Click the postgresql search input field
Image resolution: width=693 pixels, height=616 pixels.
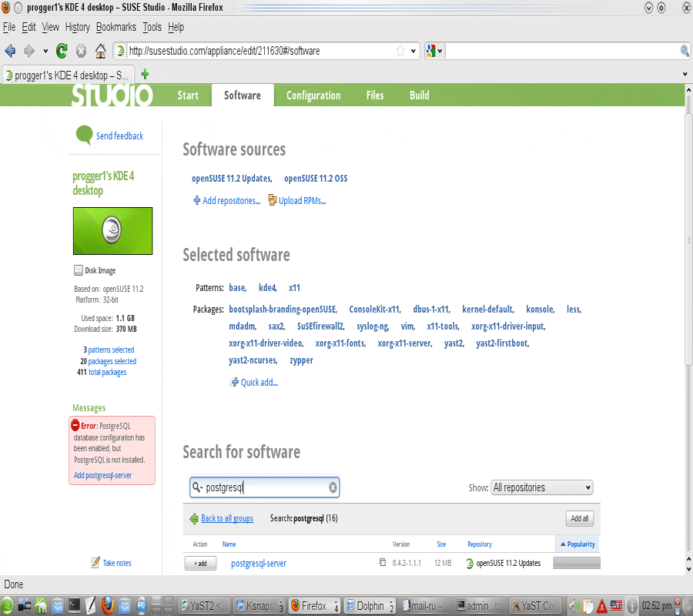pos(265,487)
